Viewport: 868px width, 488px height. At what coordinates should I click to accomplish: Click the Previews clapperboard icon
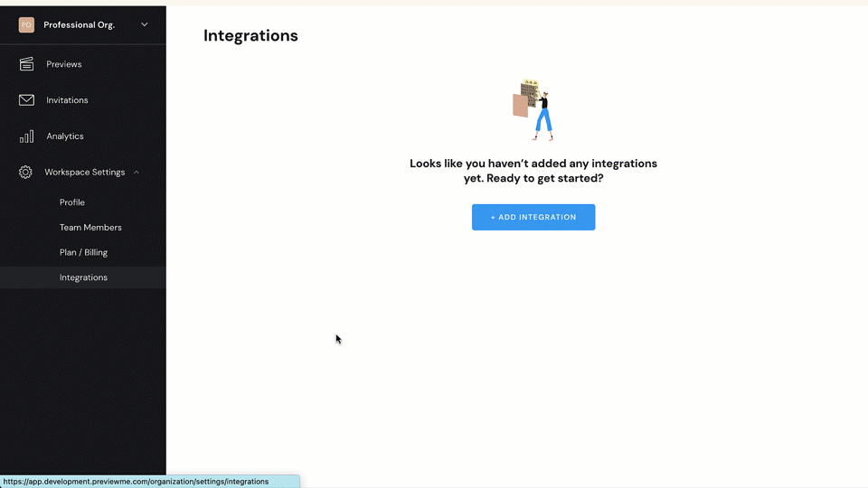click(x=26, y=64)
